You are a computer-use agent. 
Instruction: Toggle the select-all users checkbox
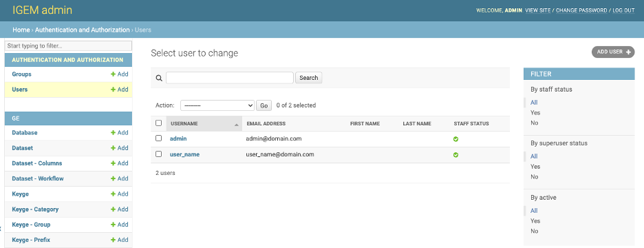[158, 123]
